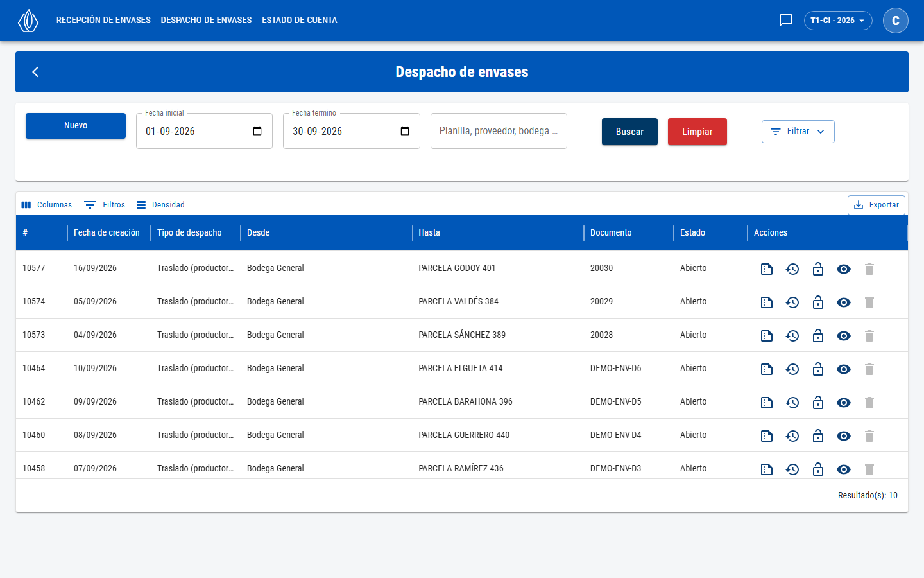This screenshot has height=578, width=924.
Task: Open calendar picker for Fecha termino
Action: pos(405,131)
